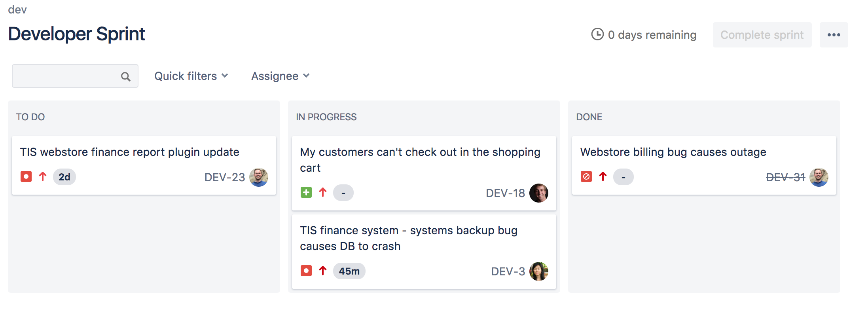The image size is (868, 326).
Task: Click the green story icon on DEV-18
Action: [306, 193]
